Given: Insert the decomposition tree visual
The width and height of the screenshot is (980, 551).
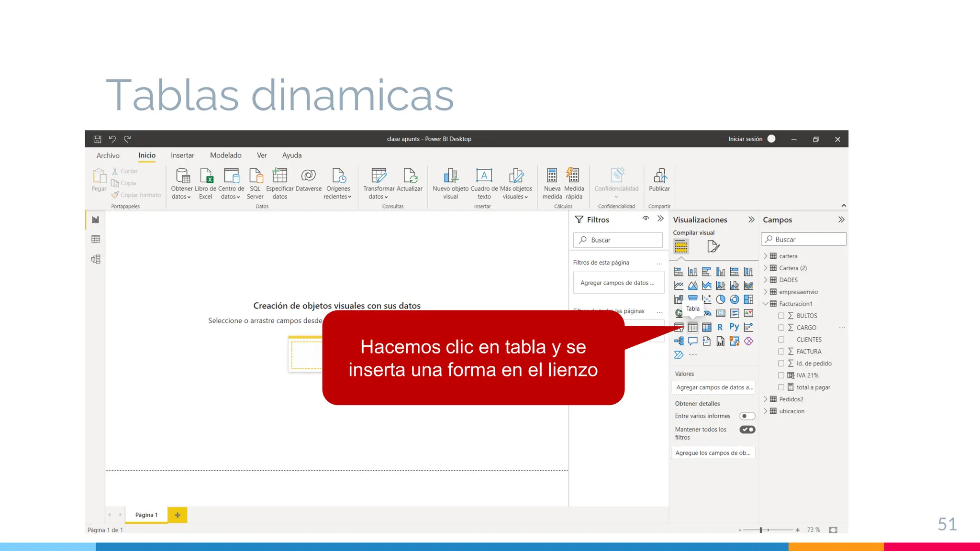Looking at the screenshot, I should (679, 341).
